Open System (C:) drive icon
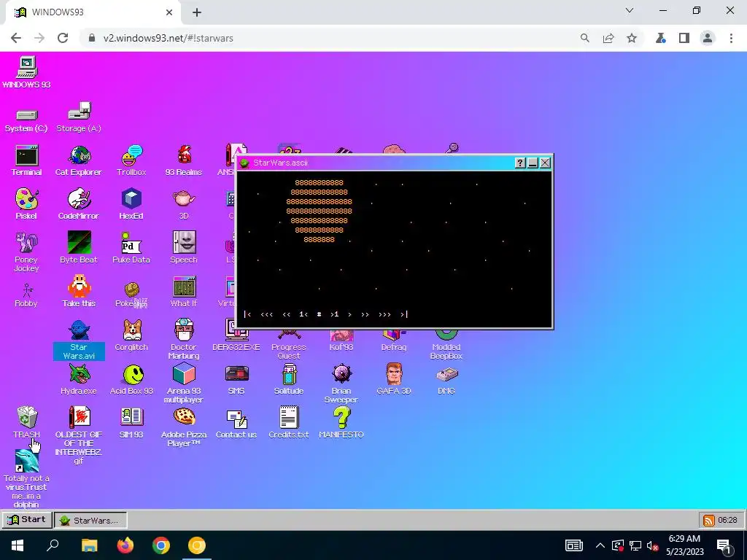This screenshot has width=747, height=560. coord(26,114)
